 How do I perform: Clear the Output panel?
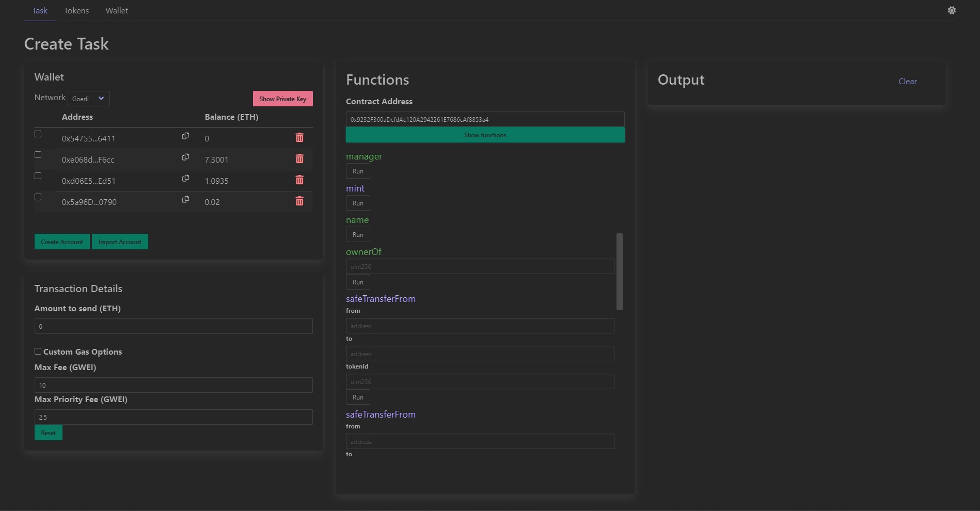pos(907,82)
